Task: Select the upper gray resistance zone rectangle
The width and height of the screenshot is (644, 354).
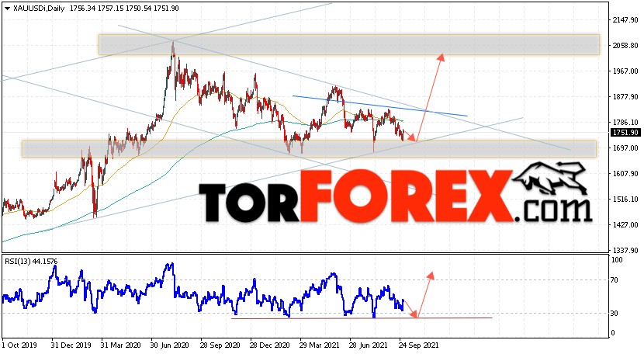Action: (348, 45)
